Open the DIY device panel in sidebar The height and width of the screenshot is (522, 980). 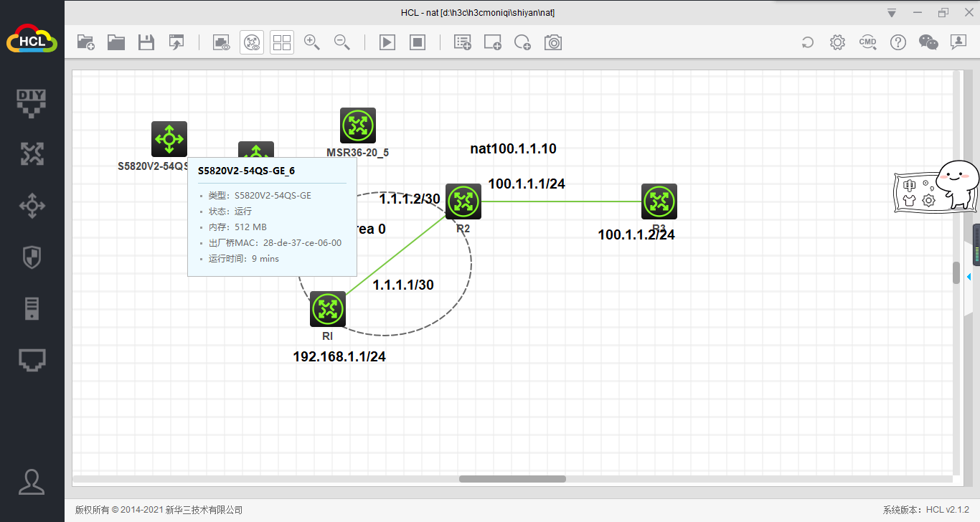point(32,103)
